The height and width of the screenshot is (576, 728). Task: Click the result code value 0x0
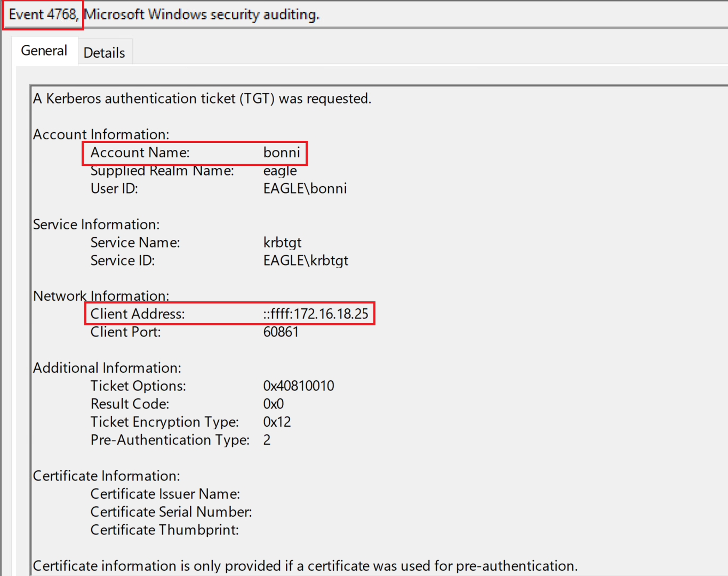pos(274,404)
